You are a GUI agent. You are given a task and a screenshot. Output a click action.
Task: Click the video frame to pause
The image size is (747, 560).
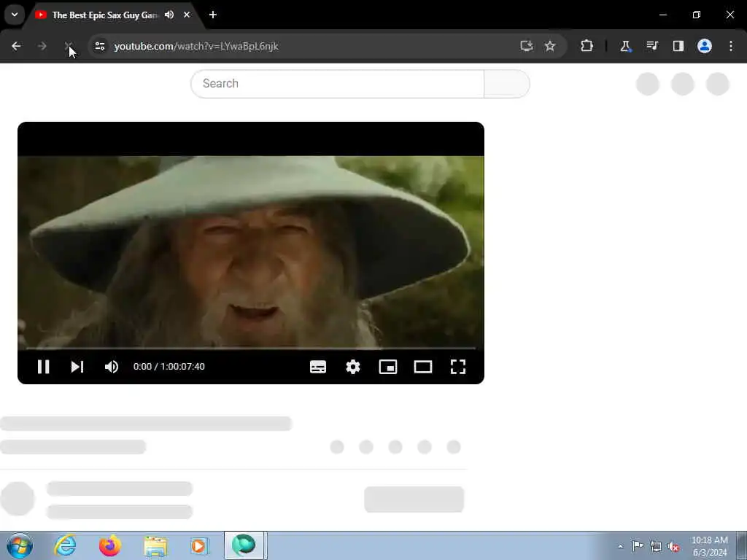(251, 252)
